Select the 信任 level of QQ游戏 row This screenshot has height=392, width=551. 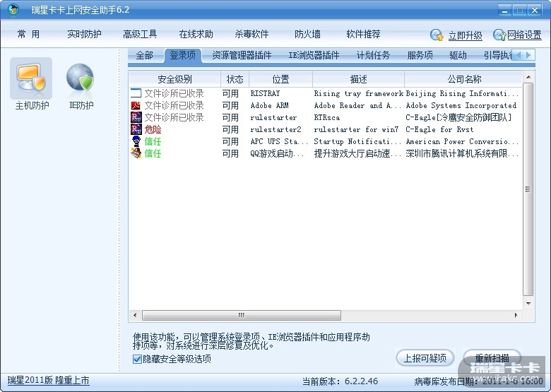[x=153, y=153]
